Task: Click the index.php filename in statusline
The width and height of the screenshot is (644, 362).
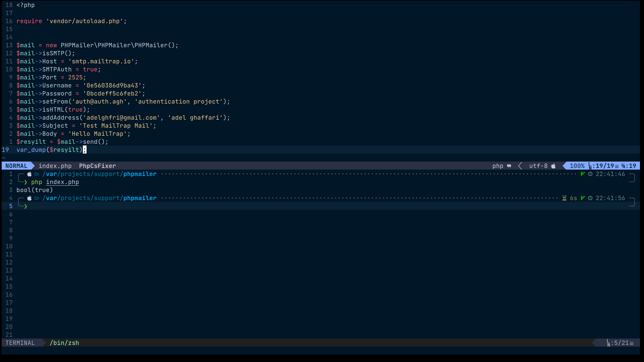Action: pyautogui.click(x=55, y=166)
